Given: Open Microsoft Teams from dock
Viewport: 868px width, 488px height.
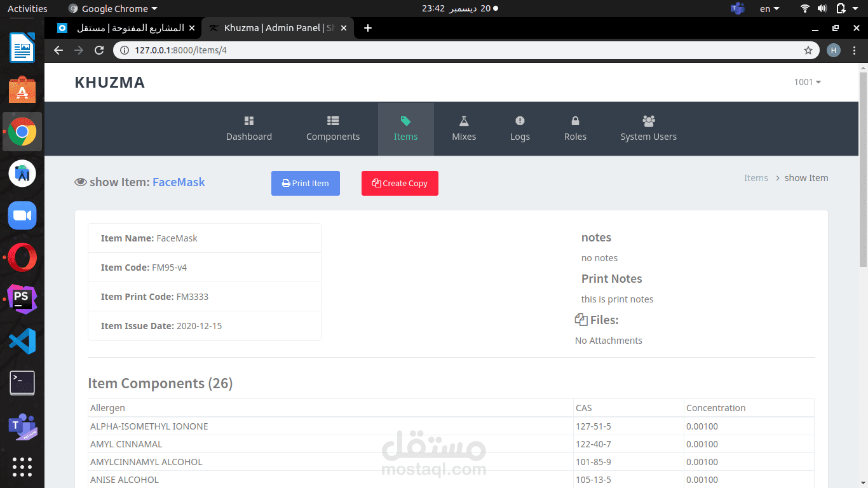Looking at the screenshot, I should click(x=22, y=426).
